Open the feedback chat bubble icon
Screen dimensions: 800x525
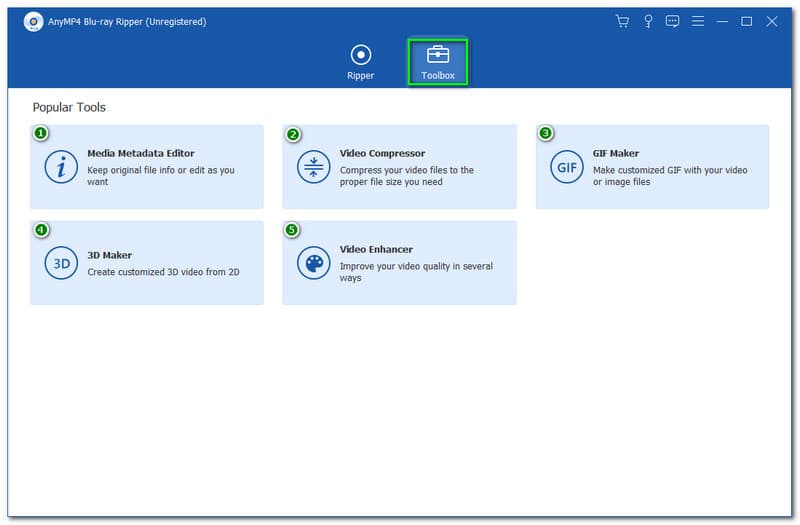click(673, 21)
